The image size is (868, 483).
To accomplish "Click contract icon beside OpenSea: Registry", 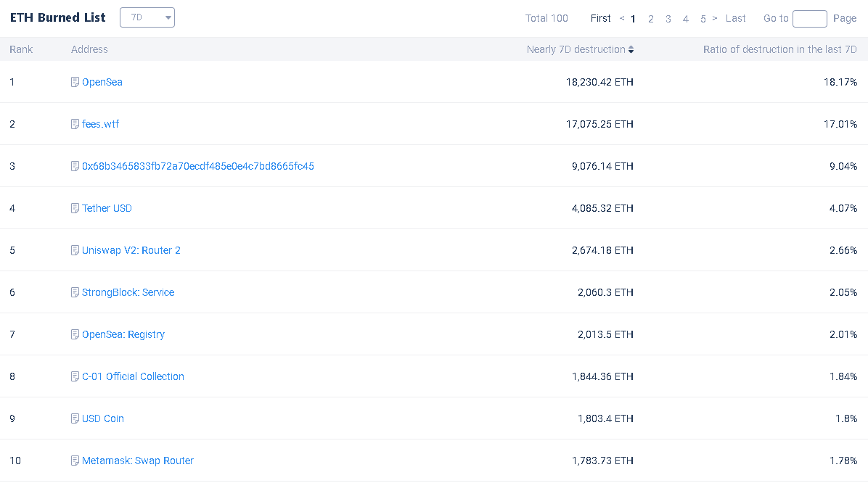I will (75, 334).
